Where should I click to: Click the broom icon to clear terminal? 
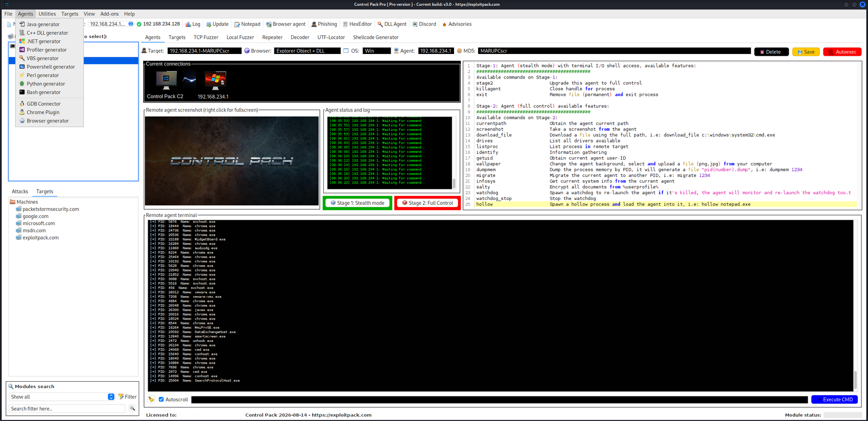152,400
